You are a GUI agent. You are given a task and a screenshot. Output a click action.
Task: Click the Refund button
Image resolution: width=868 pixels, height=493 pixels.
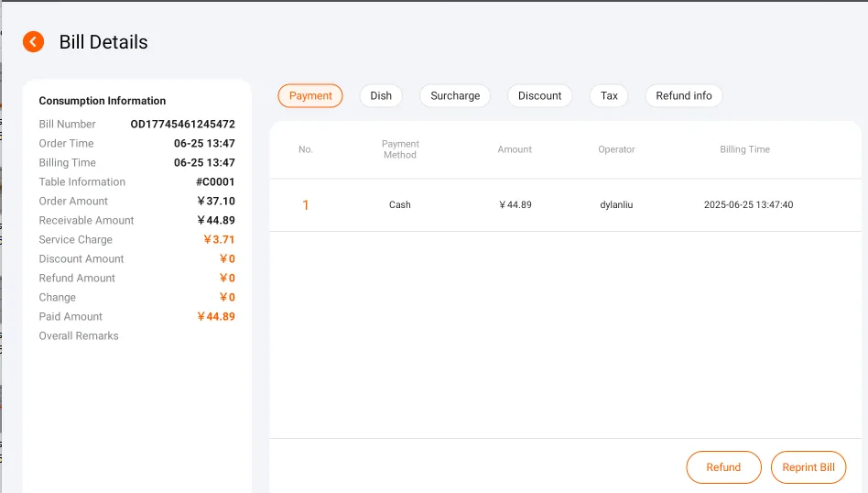[x=723, y=467]
